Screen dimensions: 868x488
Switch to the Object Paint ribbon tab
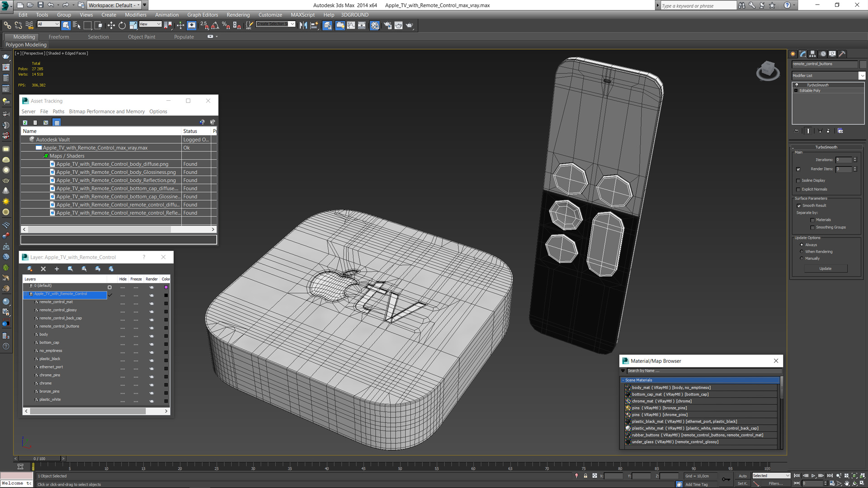(142, 37)
